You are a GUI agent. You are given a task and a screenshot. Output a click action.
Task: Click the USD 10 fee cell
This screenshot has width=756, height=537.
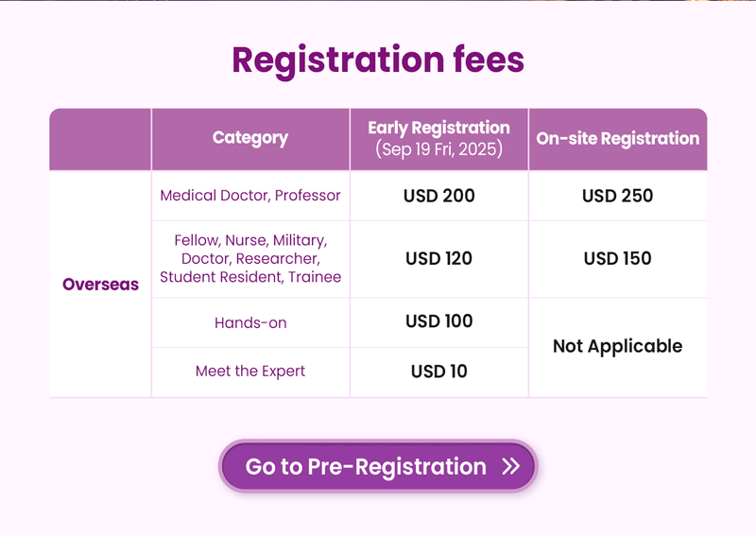click(439, 372)
